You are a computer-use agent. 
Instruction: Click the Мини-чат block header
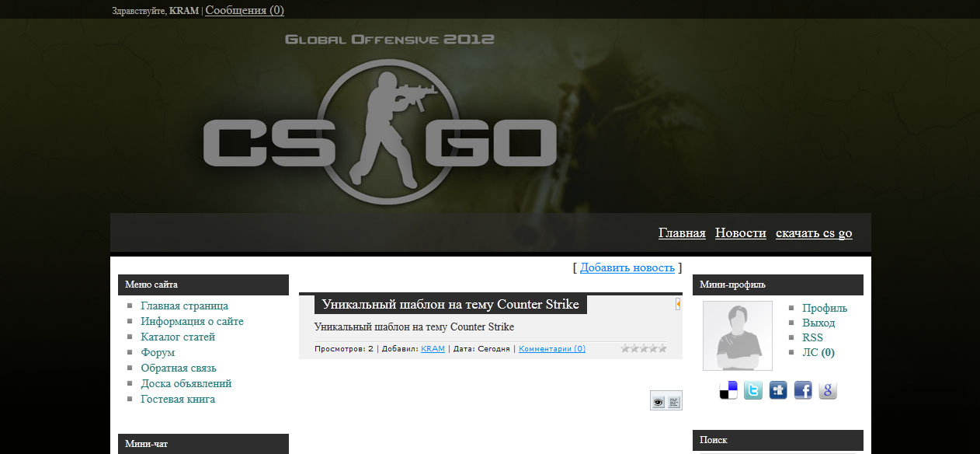click(203, 444)
